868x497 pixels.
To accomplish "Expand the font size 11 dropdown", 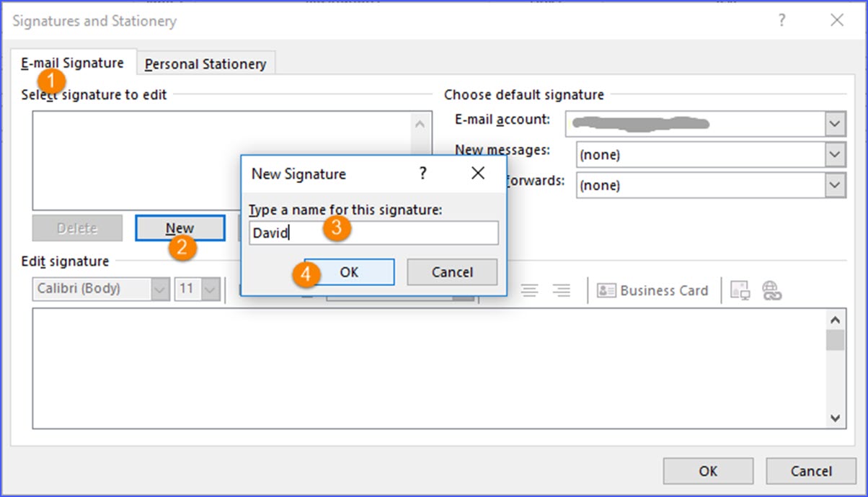I will (211, 290).
